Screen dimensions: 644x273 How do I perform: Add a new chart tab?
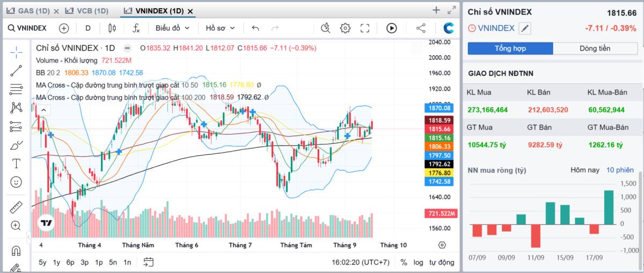click(x=436, y=10)
